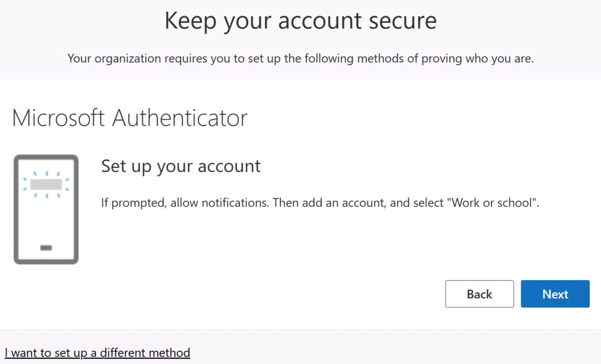Viewport: 601px width, 364px height.
Task: Click the word "Authenticator" in the heading
Action: coord(179,118)
